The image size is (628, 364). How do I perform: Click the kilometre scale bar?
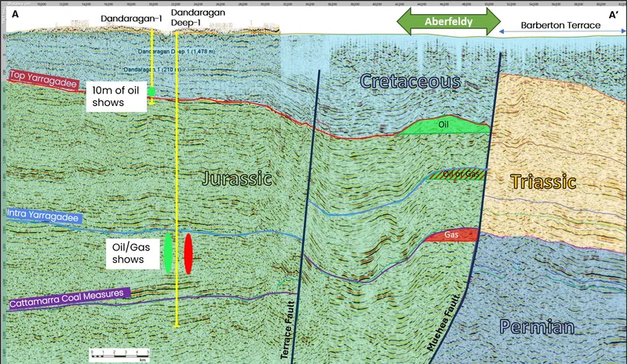(x=120, y=355)
